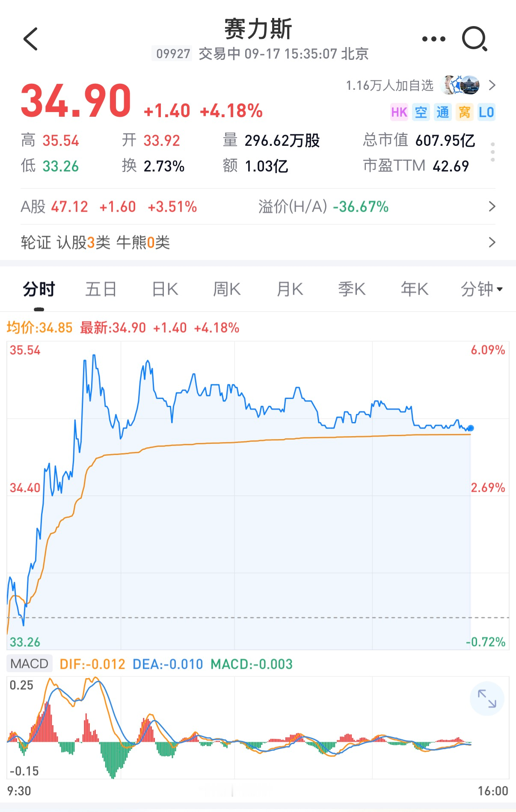Tap the L0 quote level badge
Image resolution: width=516 pixels, height=812 pixels.
tap(486, 112)
